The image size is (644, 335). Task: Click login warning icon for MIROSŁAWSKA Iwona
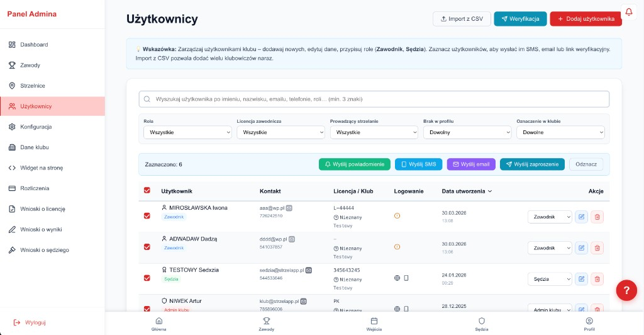pos(397,216)
